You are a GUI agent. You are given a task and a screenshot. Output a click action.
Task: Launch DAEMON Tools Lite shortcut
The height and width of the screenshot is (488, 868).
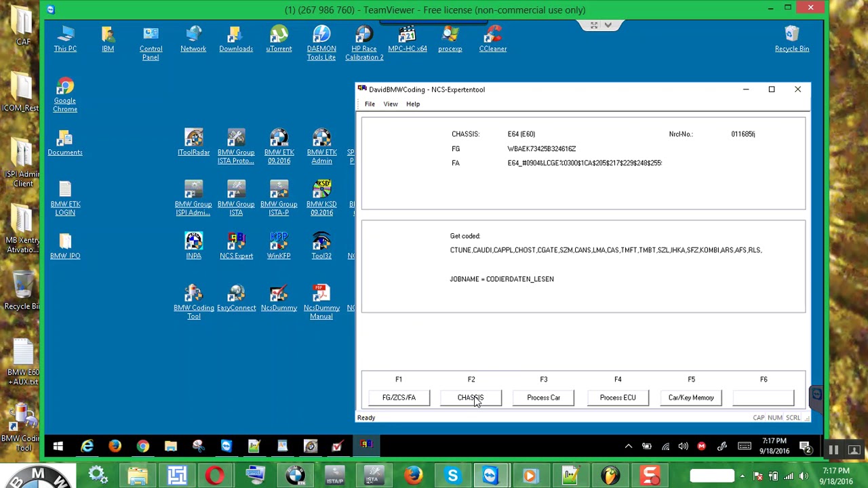pos(321,43)
